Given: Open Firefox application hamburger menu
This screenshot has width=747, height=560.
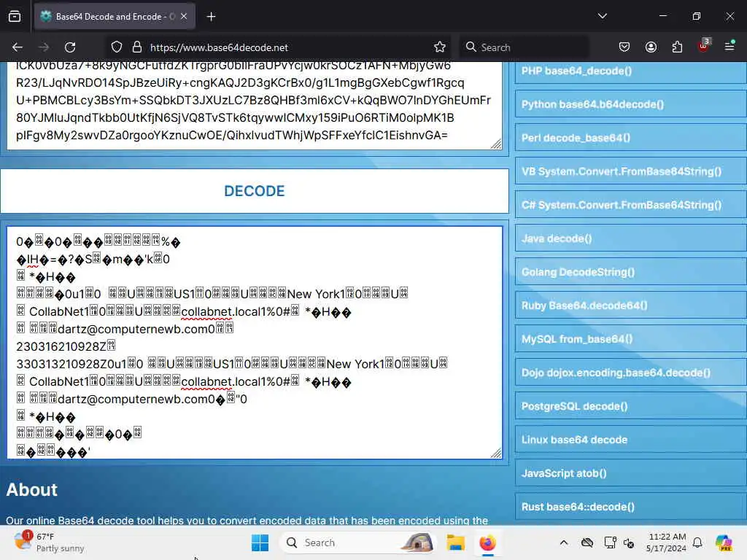Looking at the screenshot, I should point(729,46).
